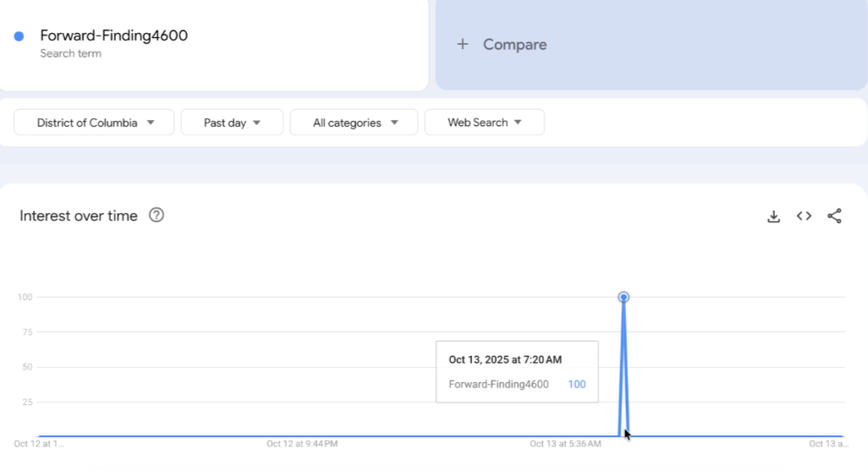Open the embed code icon

tap(804, 216)
